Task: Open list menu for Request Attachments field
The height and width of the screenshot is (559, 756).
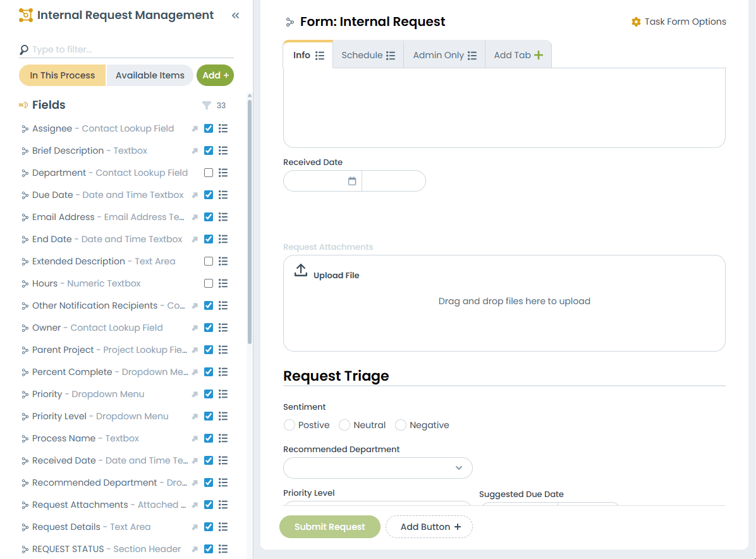Action: (x=223, y=505)
